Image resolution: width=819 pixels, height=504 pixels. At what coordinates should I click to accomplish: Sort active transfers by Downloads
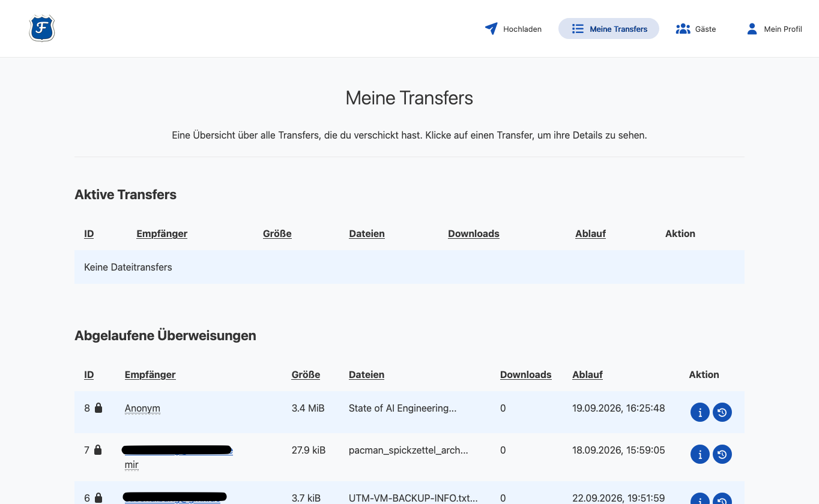point(474,233)
